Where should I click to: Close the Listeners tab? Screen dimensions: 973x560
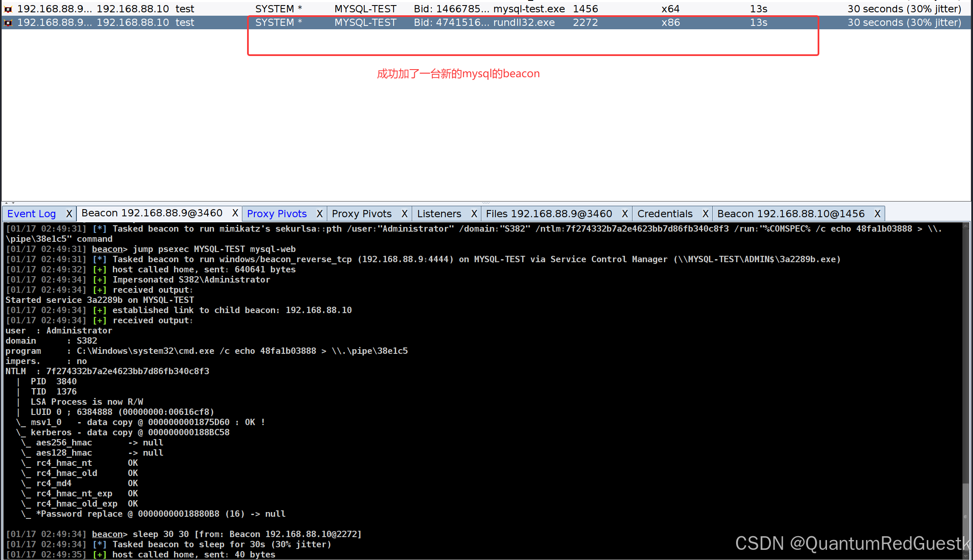(x=474, y=214)
